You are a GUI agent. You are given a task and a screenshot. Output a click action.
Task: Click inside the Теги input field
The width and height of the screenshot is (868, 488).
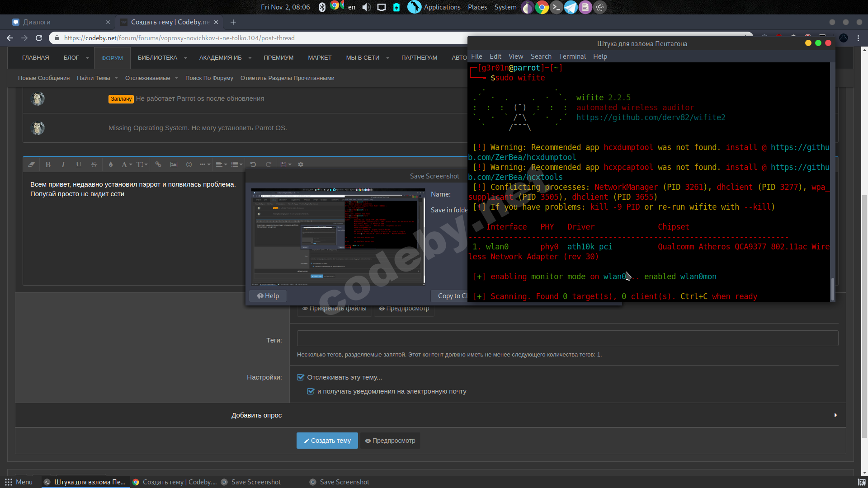pos(567,338)
